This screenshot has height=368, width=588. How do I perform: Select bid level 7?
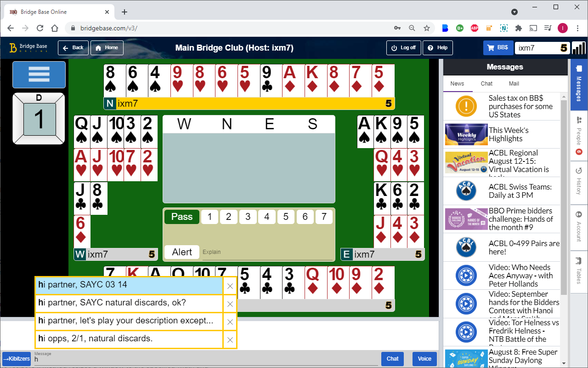click(x=324, y=217)
